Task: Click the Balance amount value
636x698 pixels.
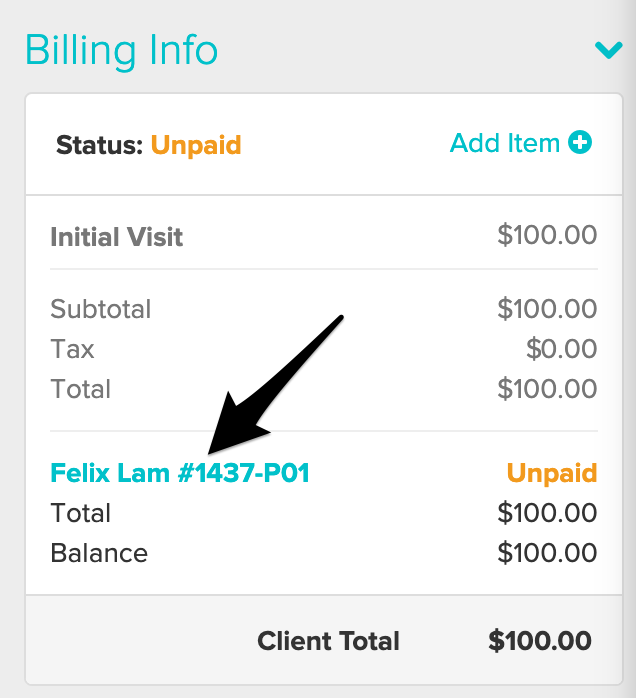Action: tap(547, 553)
